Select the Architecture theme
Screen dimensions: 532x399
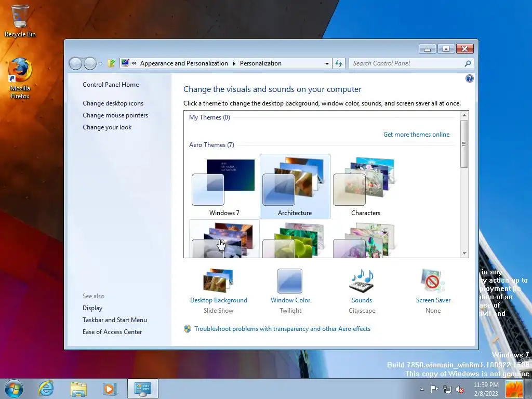tap(295, 187)
